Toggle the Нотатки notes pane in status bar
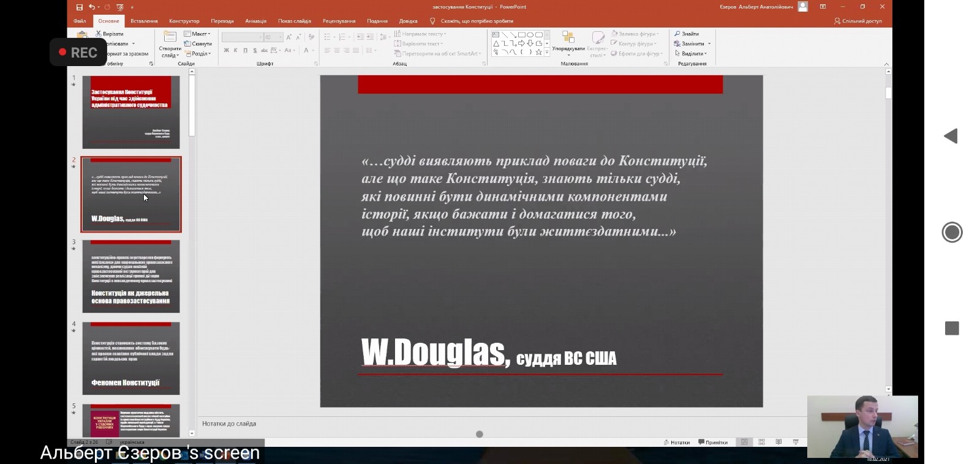The image size is (980, 464). point(677,442)
